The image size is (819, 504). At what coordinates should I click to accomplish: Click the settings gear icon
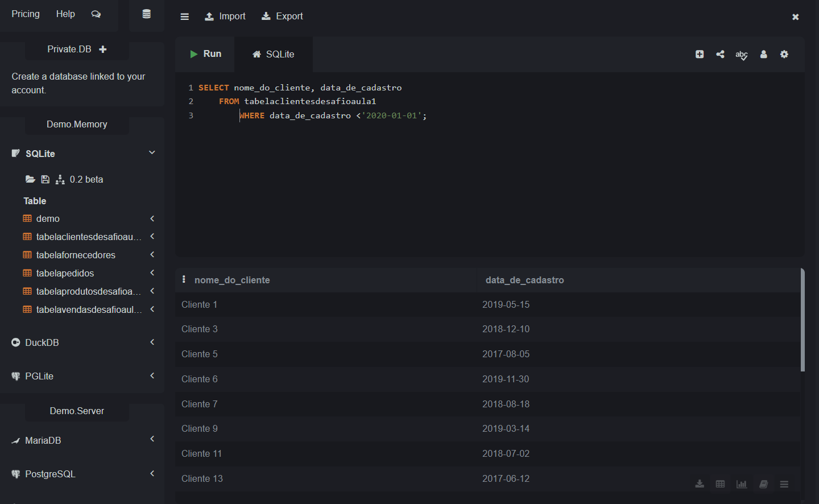[x=784, y=54]
